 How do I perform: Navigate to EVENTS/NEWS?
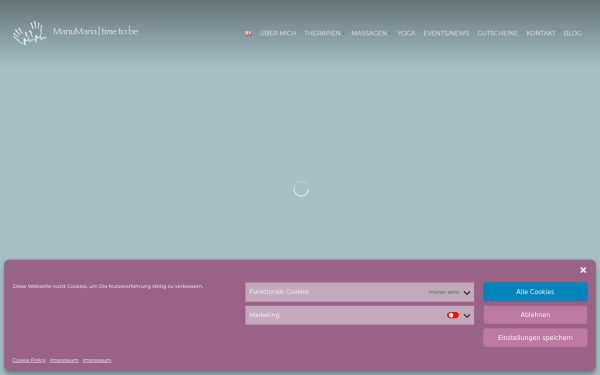coord(446,33)
